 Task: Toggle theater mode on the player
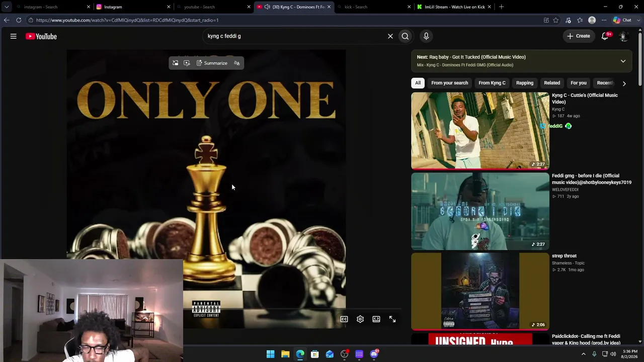pyautogui.click(x=376, y=319)
